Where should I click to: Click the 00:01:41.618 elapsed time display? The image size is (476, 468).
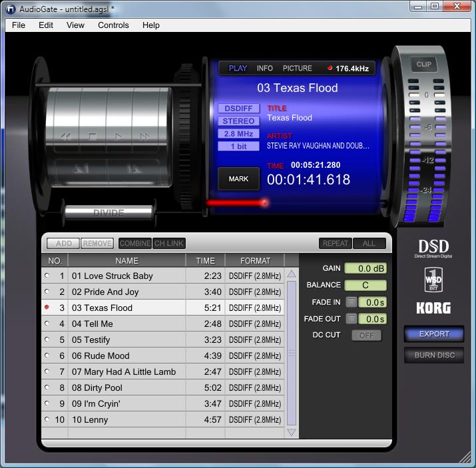coord(308,179)
